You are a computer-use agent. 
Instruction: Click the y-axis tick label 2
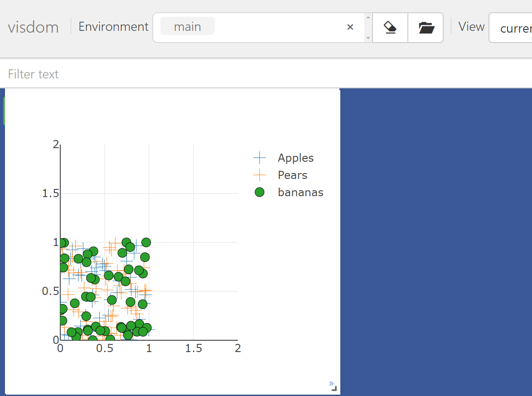pos(56,145)
